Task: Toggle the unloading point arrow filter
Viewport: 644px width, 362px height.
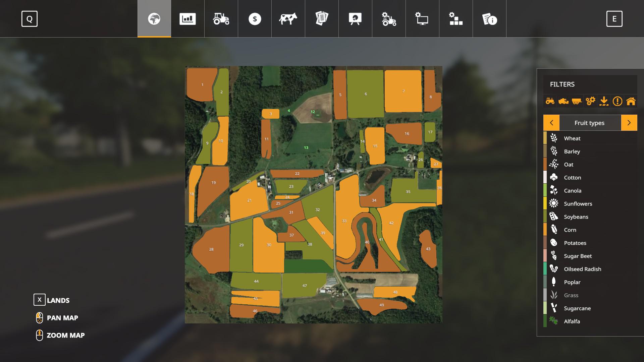Action: point(604,101)
